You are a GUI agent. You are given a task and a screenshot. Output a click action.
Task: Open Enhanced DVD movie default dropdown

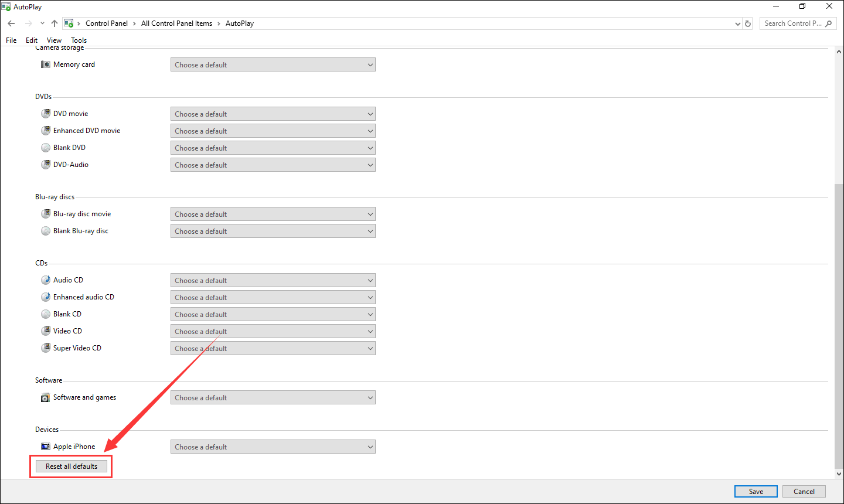(x=273, y=131)
